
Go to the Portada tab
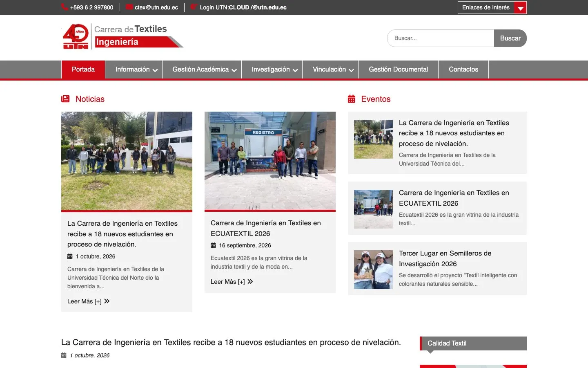point(83,70)
